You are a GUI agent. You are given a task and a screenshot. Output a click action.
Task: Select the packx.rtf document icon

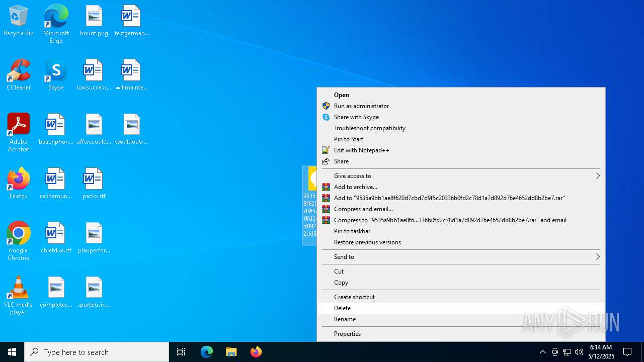click(x=94, y=184)
